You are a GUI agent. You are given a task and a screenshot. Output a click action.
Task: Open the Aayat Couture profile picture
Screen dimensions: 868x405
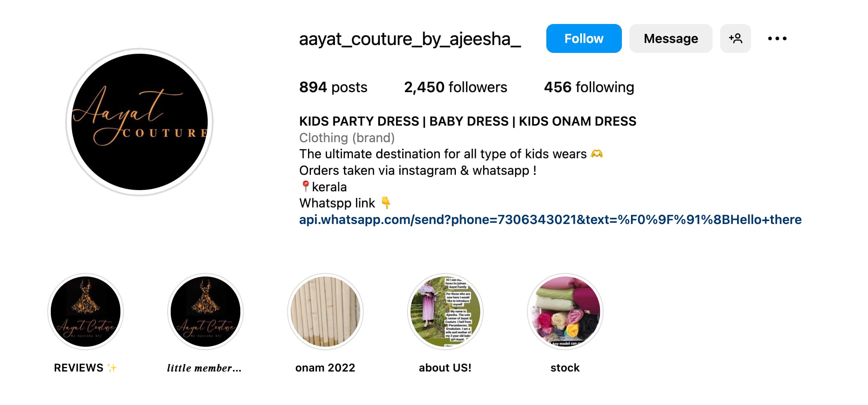140,122
